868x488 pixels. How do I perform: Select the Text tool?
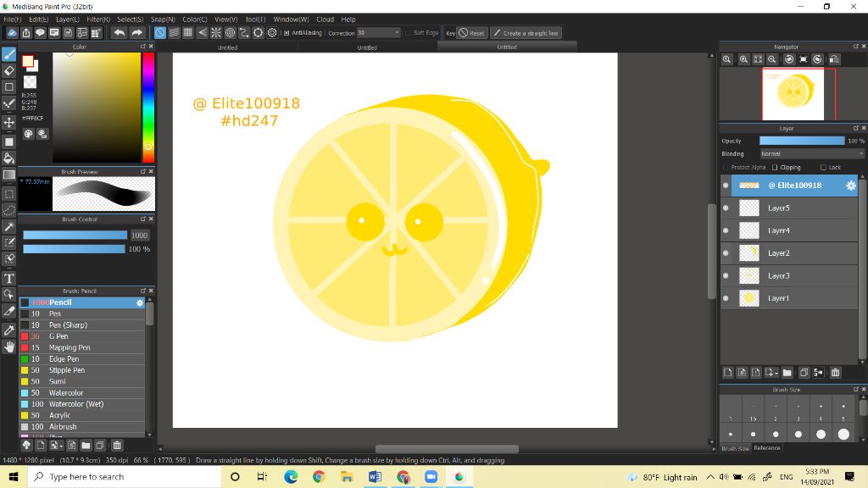point(8,278)
